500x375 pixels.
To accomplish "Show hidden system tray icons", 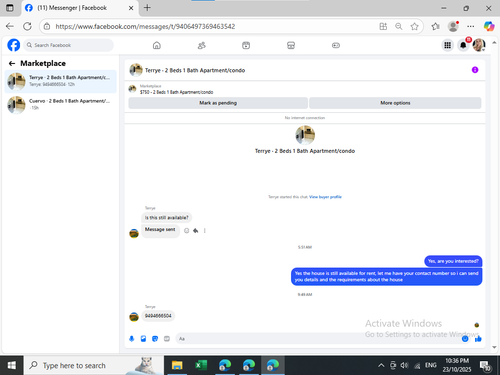I will 381,365.
